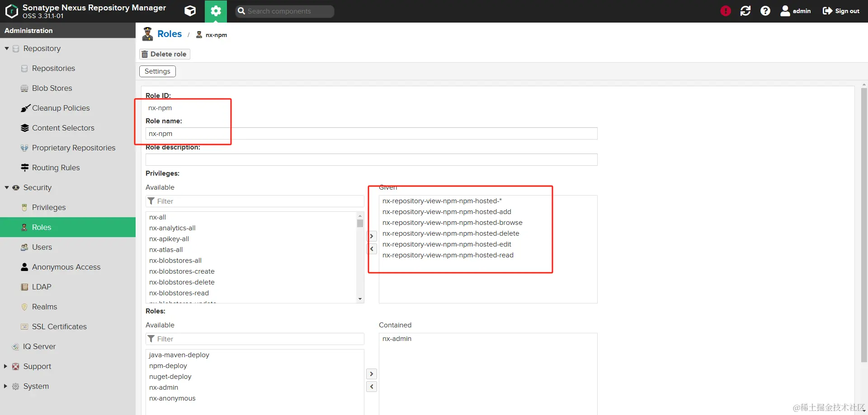Viewport: 868px width, 415px height.
Task: Click add-privilege right arrow button
Action: coord(372,236)
